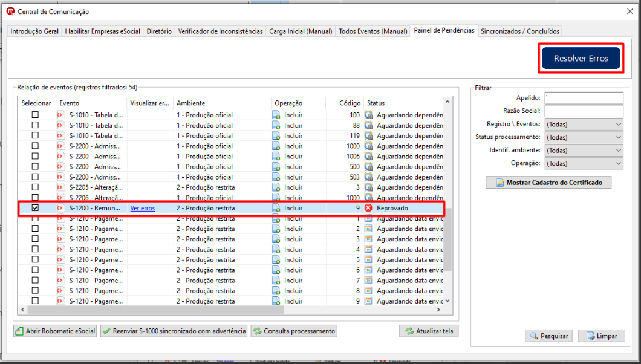
Task: Open the Ver erros link
Action: (x=143, y=208)
